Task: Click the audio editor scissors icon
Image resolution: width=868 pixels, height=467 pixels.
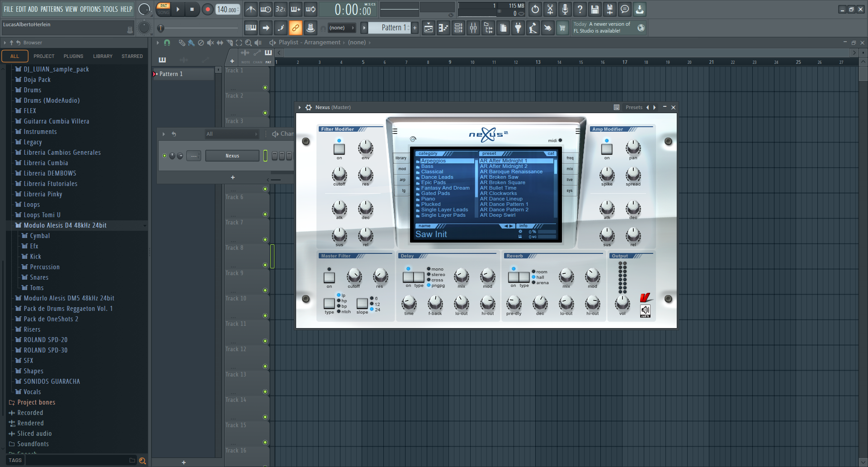Action: (550, 9)
